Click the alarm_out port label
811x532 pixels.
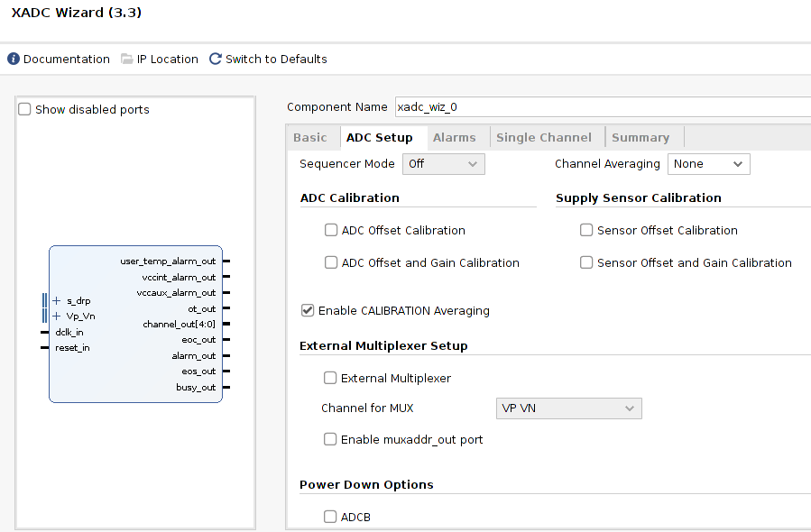point(193,355)
